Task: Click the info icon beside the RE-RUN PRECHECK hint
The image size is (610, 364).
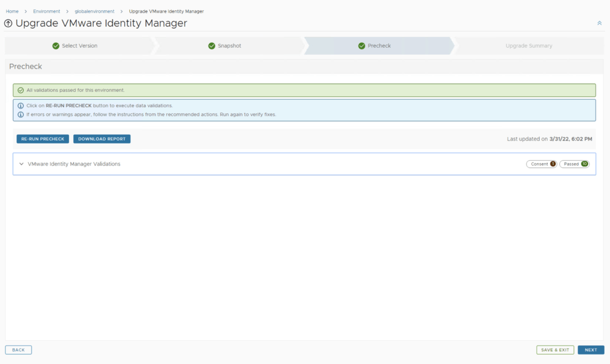Action: pos(21,105)
